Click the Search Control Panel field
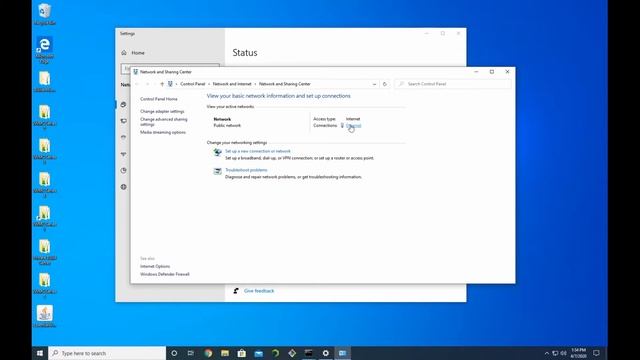The image size is (640, 360). pyautogui.click(x=453, y=84)
